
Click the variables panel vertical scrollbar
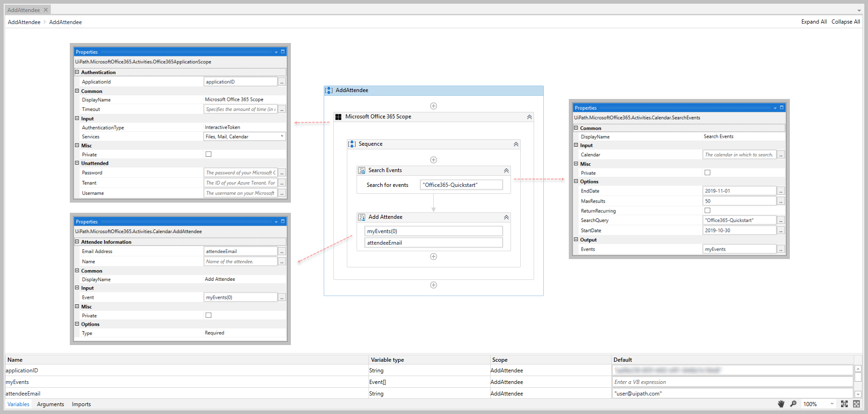point(858,381)
